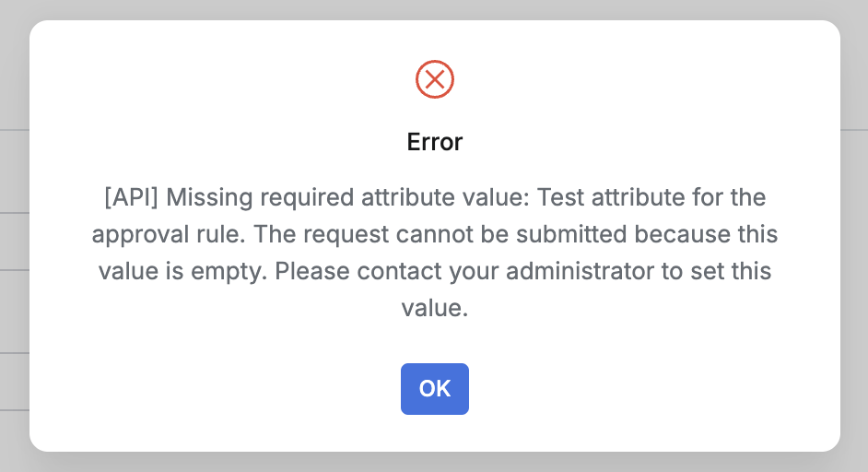The width and height of the screenshot is (868, 472).
Task: Click the "approval rule" text
Action: tap(167, 234)
